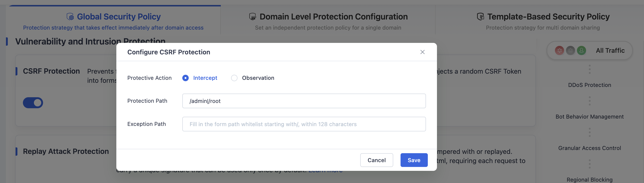Close the Configure CSRF Protection dialog
644x183 pixels.
click(422, 52)
